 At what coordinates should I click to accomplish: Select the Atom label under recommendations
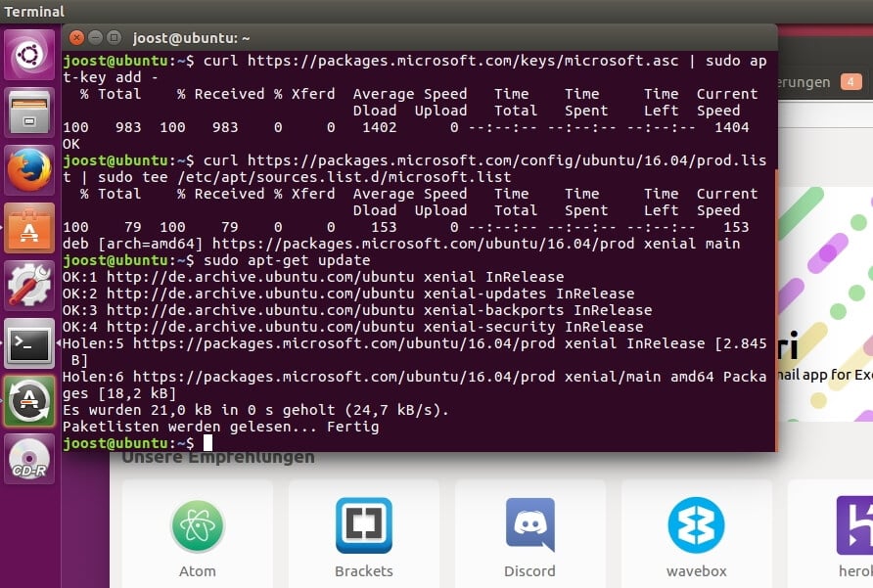(x=198, y=571)
